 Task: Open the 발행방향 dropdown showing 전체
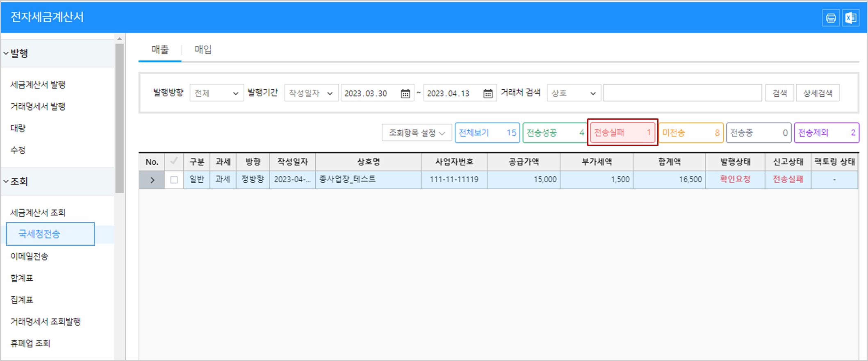click(x=216, y=93)
